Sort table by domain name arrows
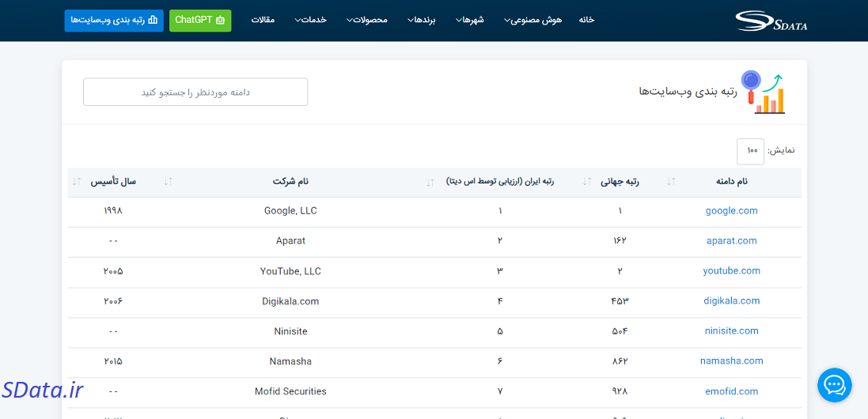This screenshot has height=419, width=868. tap(671, 182)
